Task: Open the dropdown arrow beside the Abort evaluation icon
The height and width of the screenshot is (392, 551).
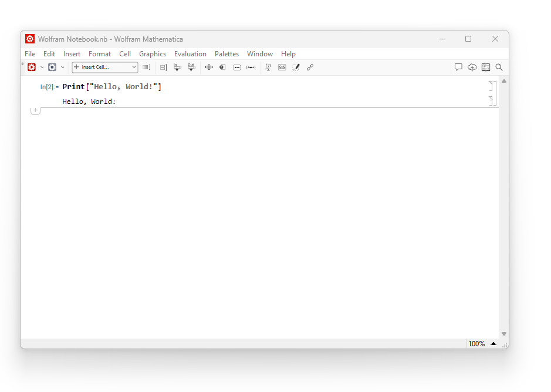Action: [x=63, y=67]
